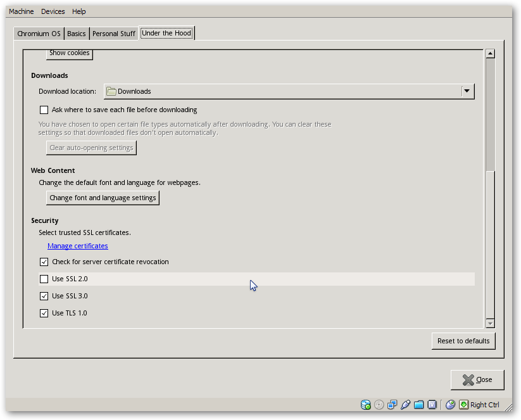Select the Under the Hood tab
This screenshot has height=420, width=521.
click(x=166, y=33)
